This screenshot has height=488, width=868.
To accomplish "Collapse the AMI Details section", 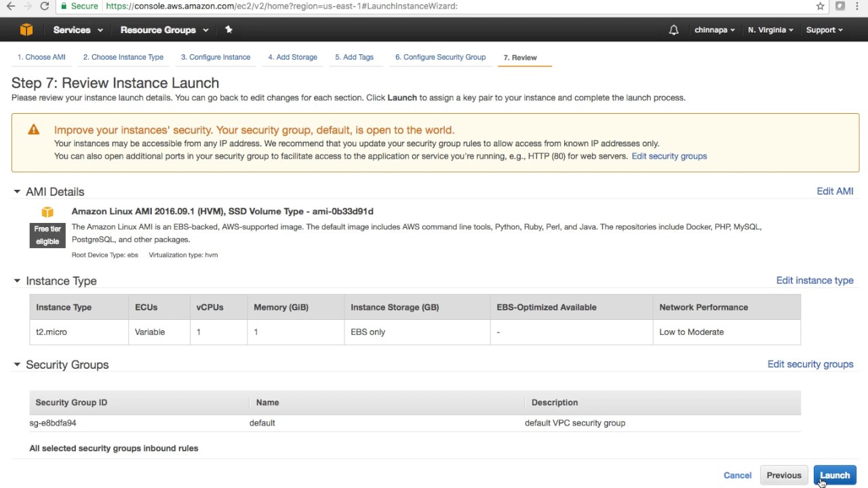I will 17,192.
